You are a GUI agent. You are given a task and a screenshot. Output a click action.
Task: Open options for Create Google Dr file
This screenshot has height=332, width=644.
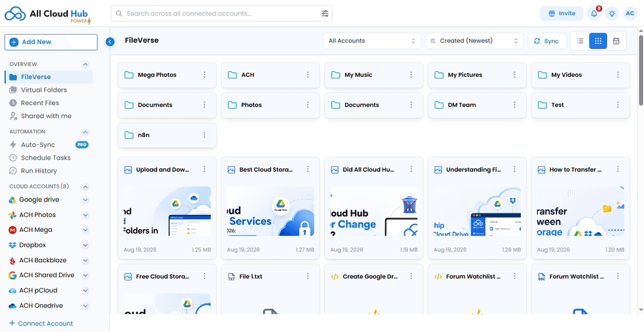click(411, 276)
